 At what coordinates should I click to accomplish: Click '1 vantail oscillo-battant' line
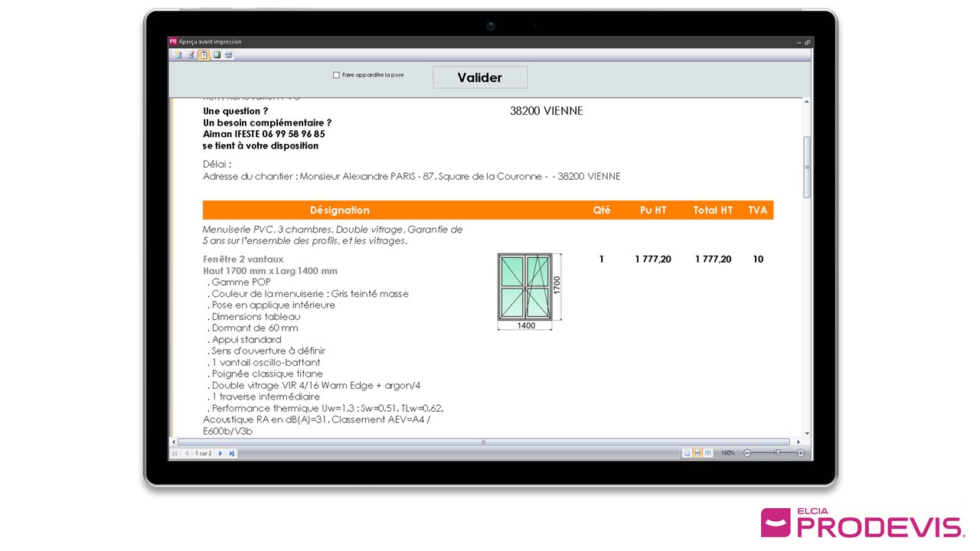coord(264,363)
